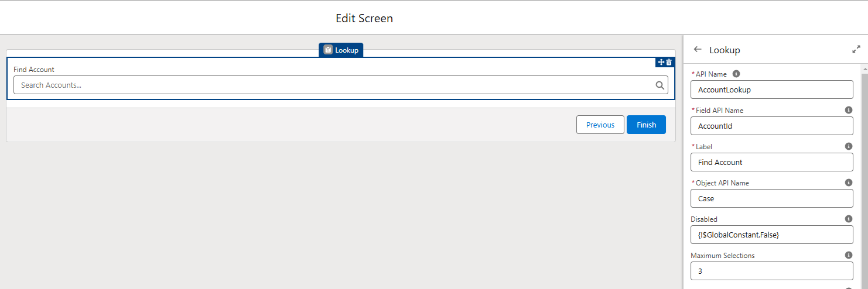The height and width of the screenshot is (289, 868).
Task: Delete the Lookup component with trash icon
Action: [x=669, y=62]
